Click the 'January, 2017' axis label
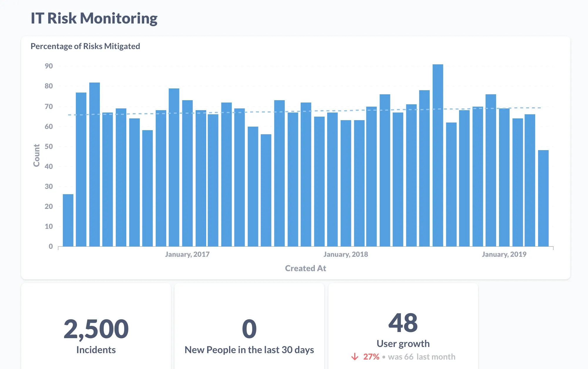Viewport: 588px width, 369px height. [187, 254]
